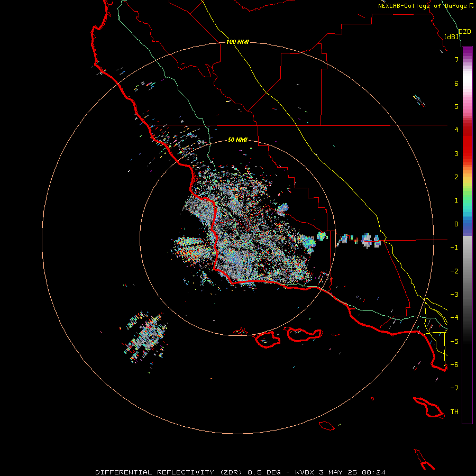Click the blue section near 0 dB

pos(467,227)
